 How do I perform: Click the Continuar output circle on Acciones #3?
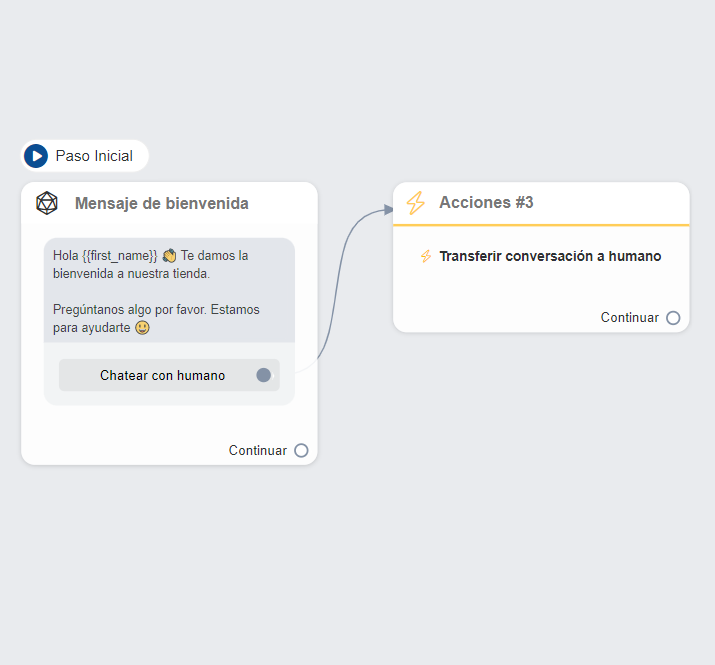673,318
